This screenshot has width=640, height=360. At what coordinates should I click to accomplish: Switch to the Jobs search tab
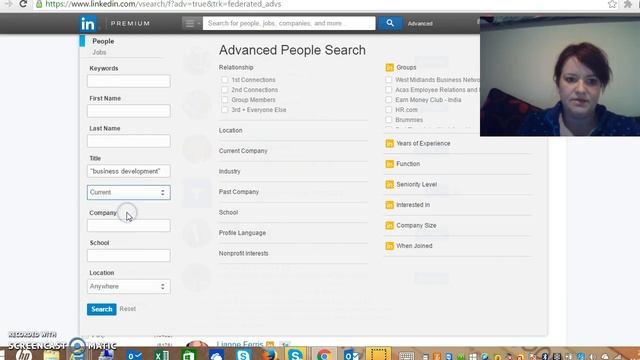99,52
